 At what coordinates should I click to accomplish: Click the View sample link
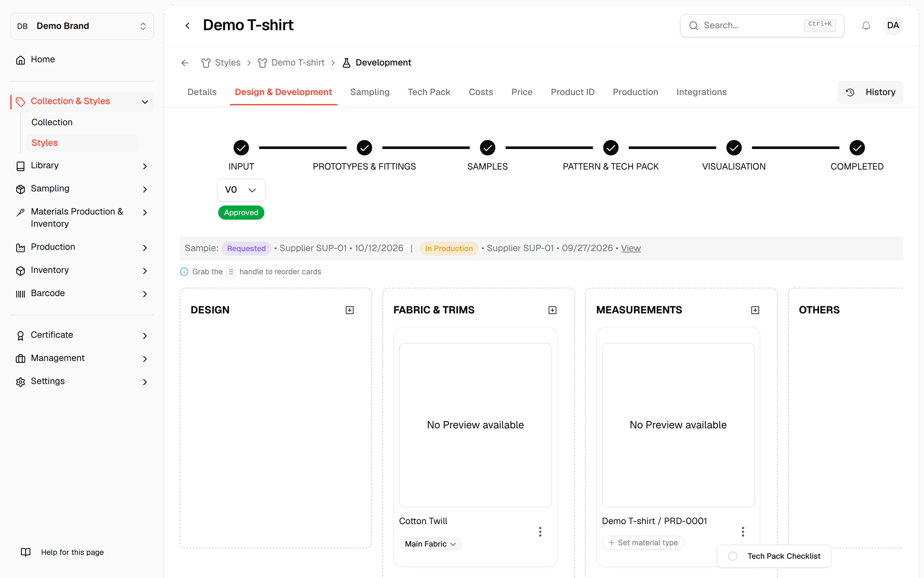[630, 249]
